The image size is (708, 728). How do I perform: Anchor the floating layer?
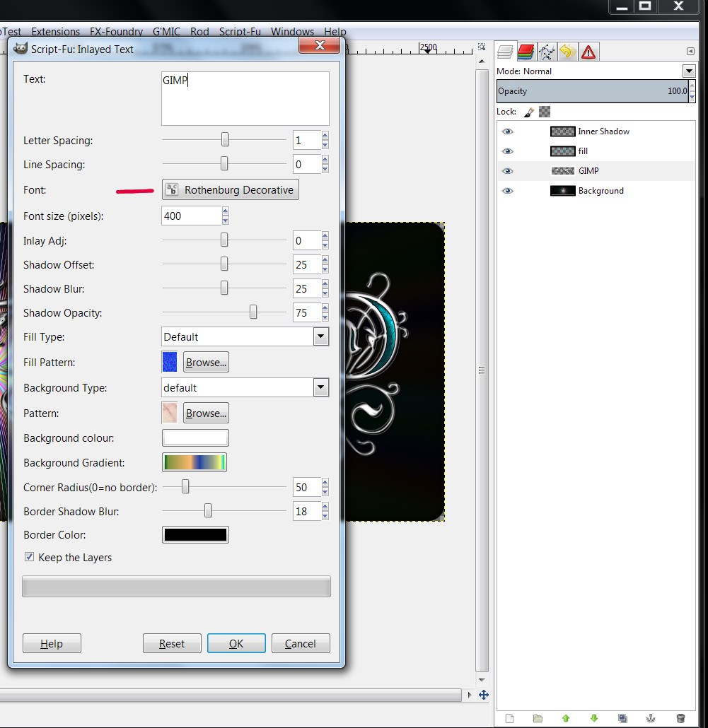[x=651, y=718]
